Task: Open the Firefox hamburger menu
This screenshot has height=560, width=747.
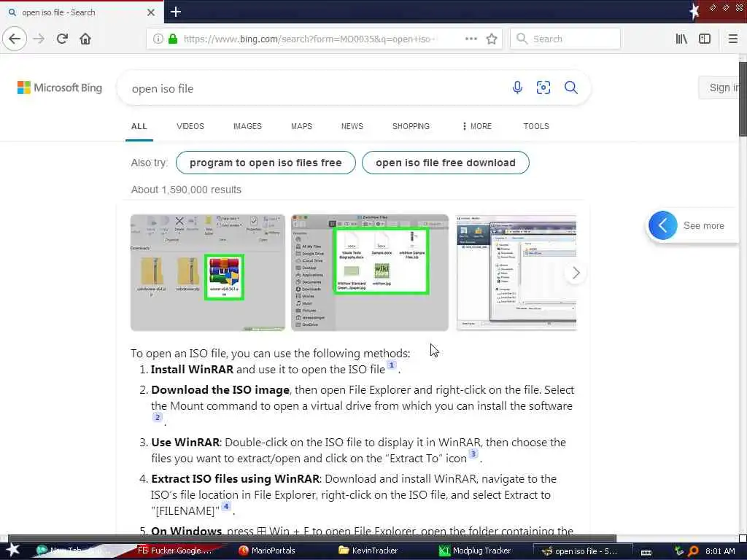Action: click(732, 39)
